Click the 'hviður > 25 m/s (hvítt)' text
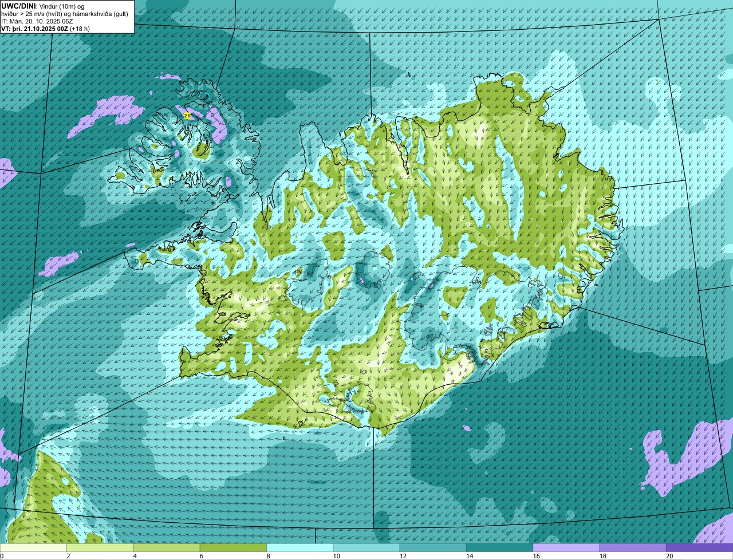Screen dimensions: 733x560 [x=33, y=14]
